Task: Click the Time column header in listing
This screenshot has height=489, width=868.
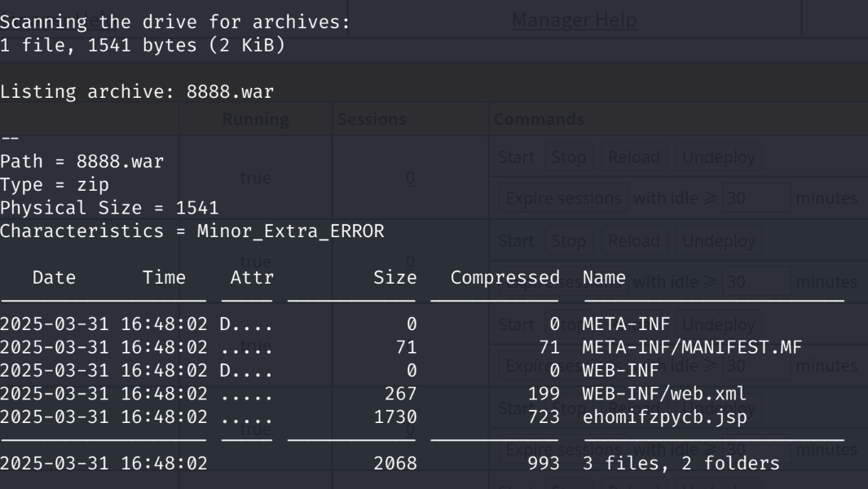Action: (164, 278)
